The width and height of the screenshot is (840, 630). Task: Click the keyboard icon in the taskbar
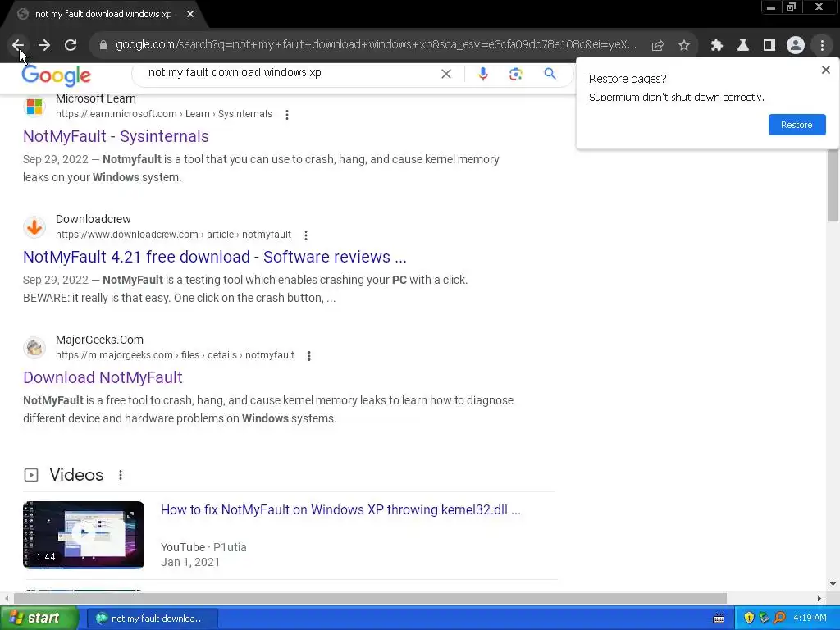point(719,619)
